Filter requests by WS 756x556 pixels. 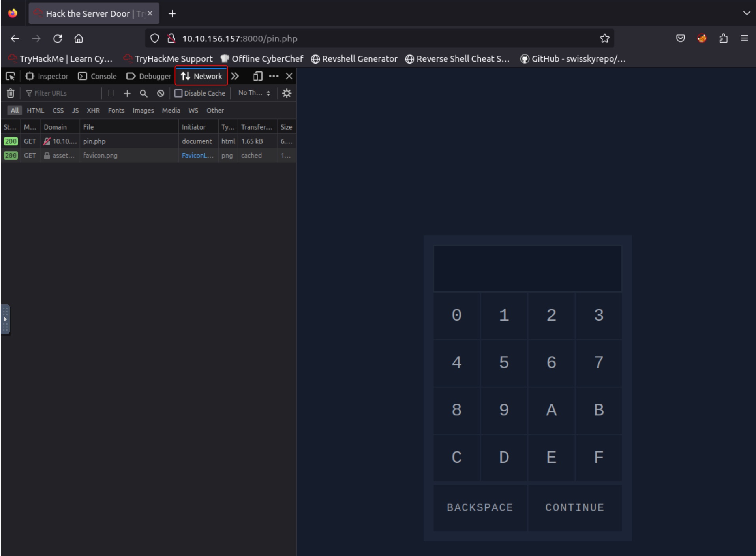(193, 111)
